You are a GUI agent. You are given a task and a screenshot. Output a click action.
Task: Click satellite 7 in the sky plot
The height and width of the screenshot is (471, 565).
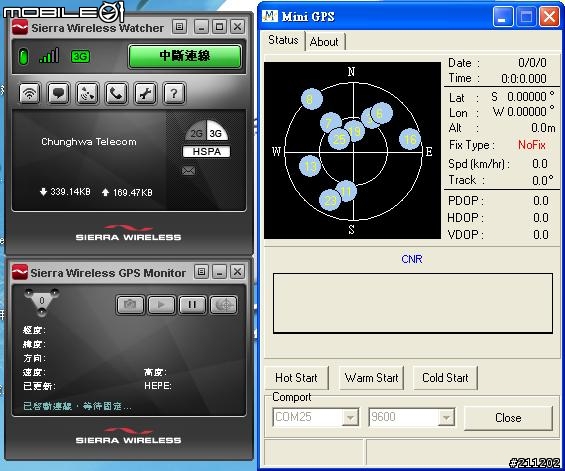tap(329, 121)
